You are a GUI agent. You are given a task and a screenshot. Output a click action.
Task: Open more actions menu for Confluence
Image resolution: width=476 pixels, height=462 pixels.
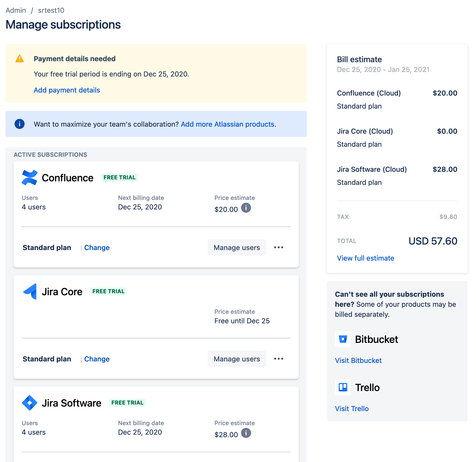(x=279, y=247)
